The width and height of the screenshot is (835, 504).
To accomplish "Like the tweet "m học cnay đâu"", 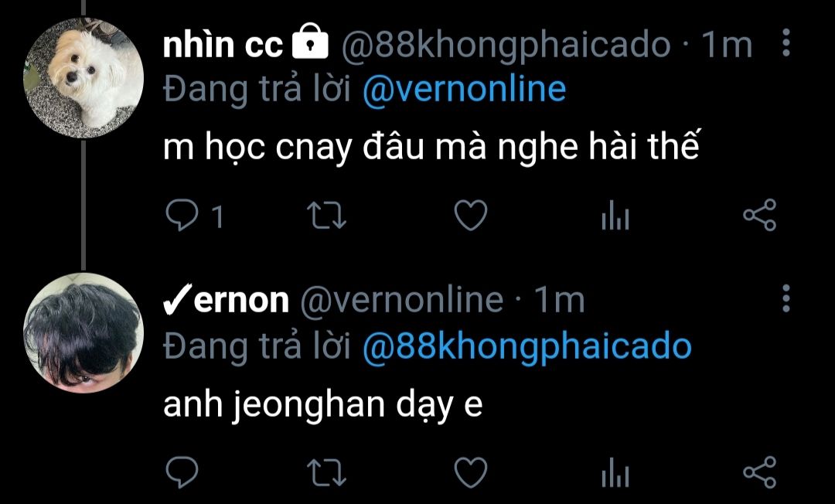I will tap(471, 215).
